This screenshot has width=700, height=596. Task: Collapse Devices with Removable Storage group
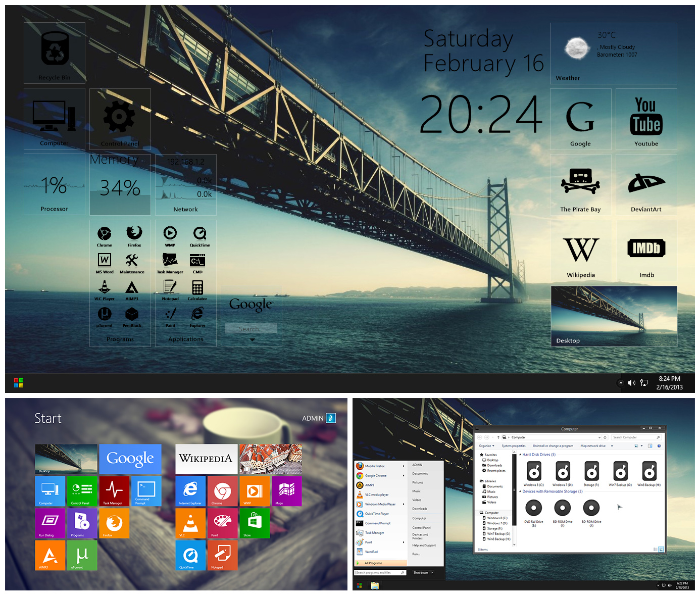520,491
